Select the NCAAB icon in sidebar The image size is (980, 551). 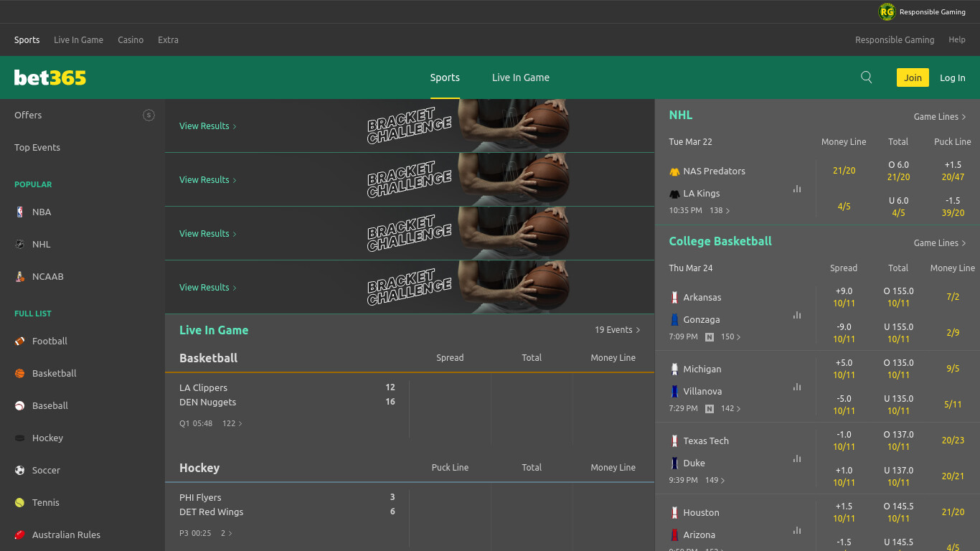(19, 276)
